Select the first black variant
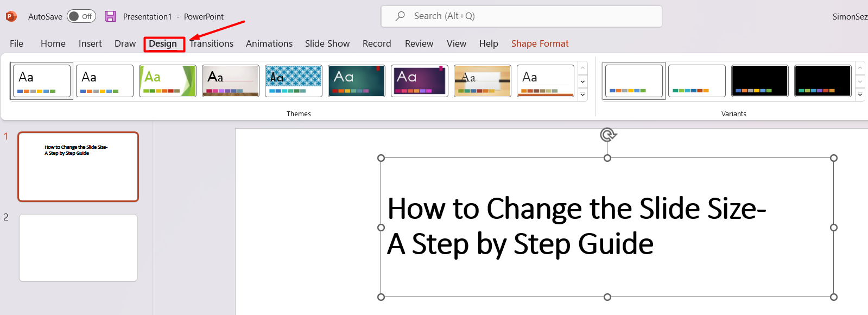Viewport: 868px width, 315px height. coord(760,81)
